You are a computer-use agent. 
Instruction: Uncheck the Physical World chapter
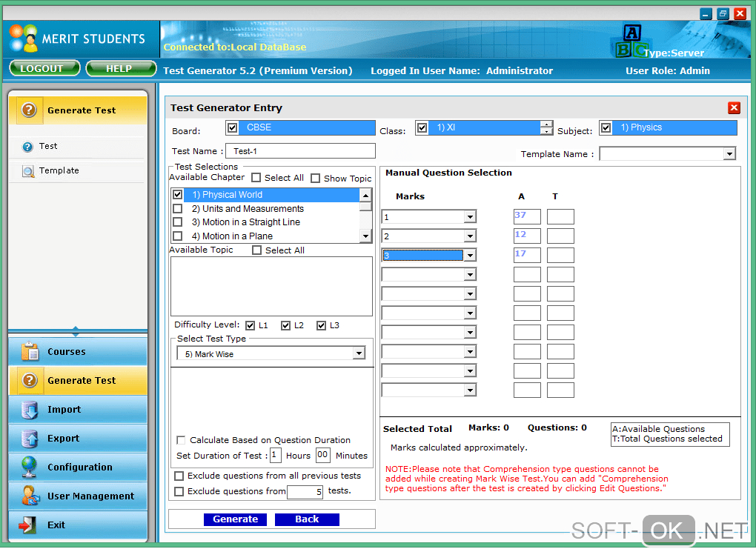click(177, 195)
